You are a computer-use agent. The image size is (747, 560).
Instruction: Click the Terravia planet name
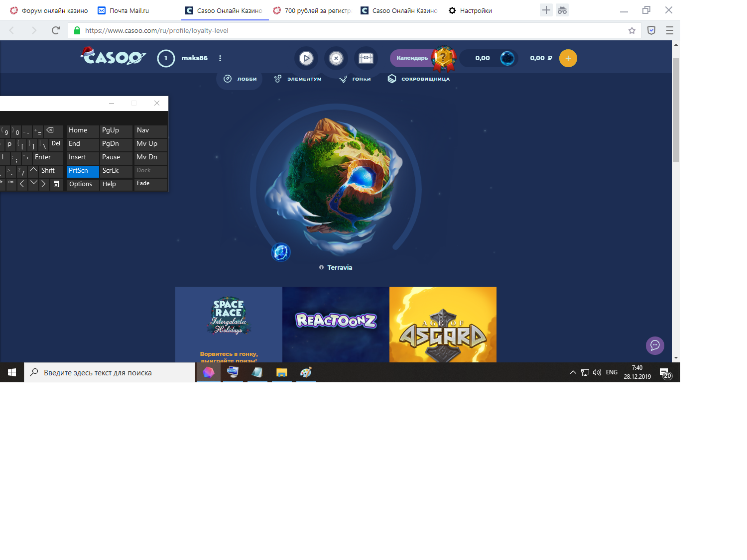[x=340, y=267]
